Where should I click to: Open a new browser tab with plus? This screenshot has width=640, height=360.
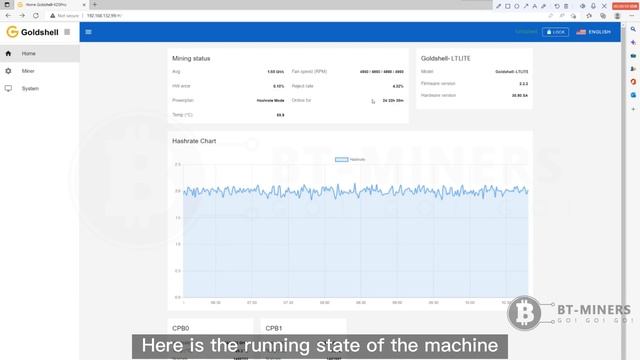click(x=95, y=4)
